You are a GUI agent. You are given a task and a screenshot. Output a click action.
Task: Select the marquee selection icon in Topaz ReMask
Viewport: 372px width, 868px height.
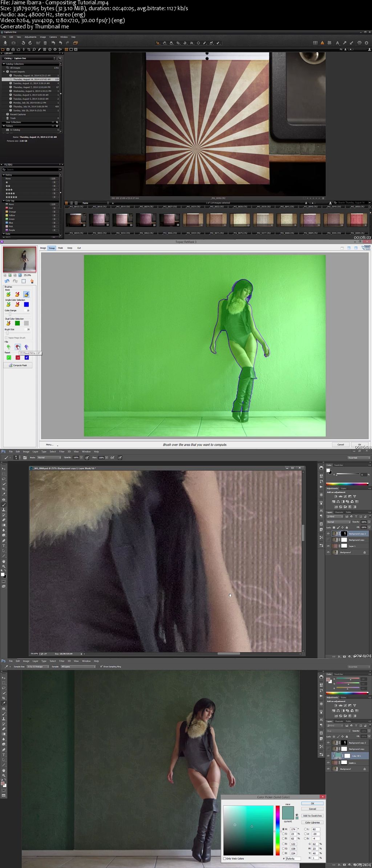[x=24, y=281]
